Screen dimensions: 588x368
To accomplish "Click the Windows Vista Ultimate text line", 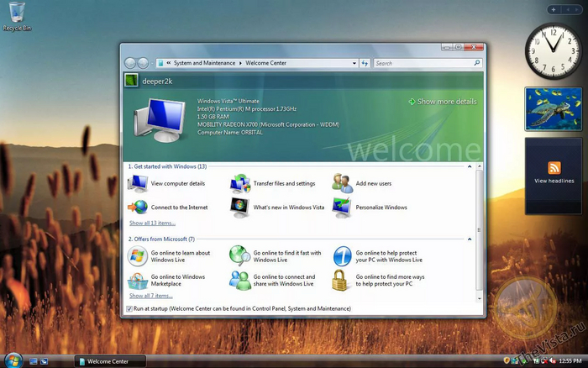I will 228,101.
